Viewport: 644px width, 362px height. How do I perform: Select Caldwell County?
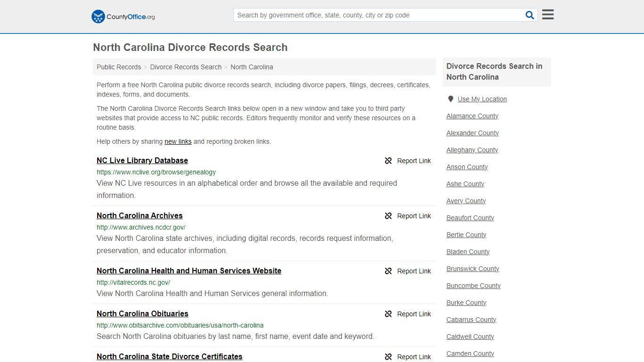coord(470,337)
